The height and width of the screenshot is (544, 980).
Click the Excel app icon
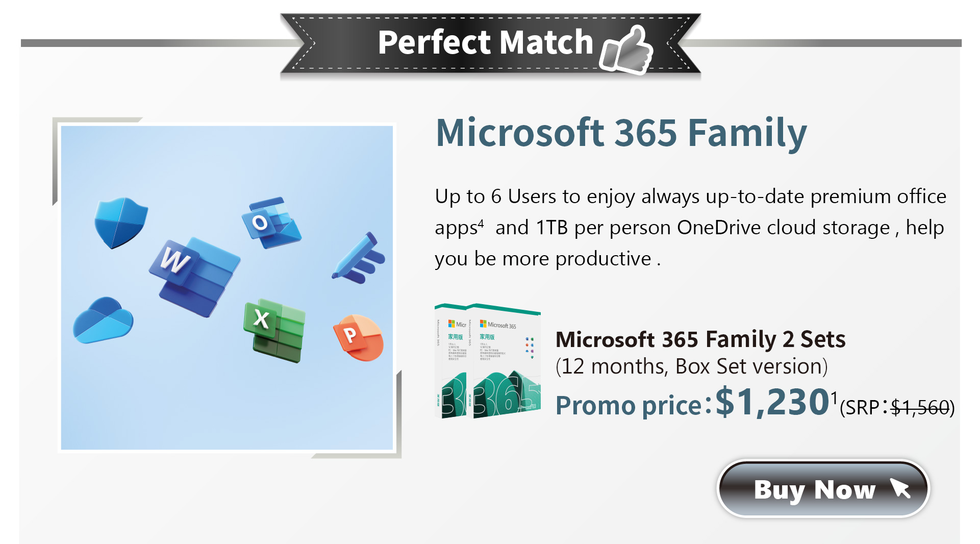tap(275, 330)
